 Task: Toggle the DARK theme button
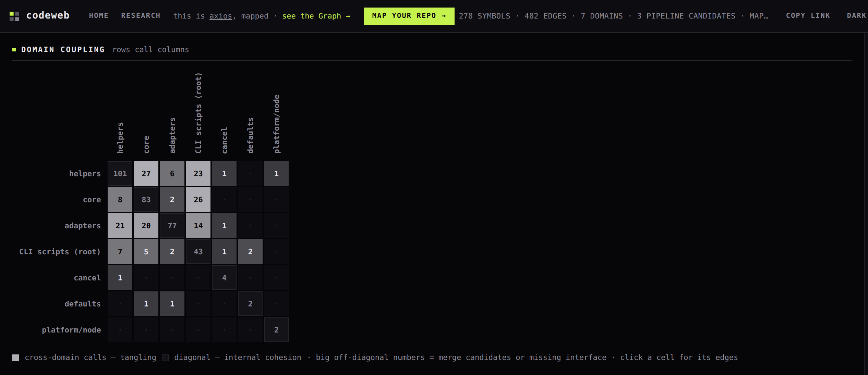tap(856, 16)
